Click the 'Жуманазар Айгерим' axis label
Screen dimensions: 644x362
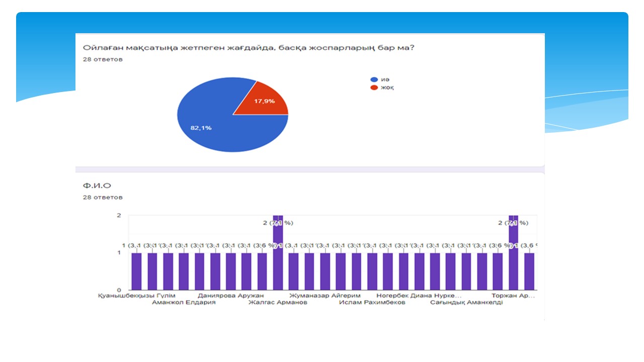[x=325, y=296]
